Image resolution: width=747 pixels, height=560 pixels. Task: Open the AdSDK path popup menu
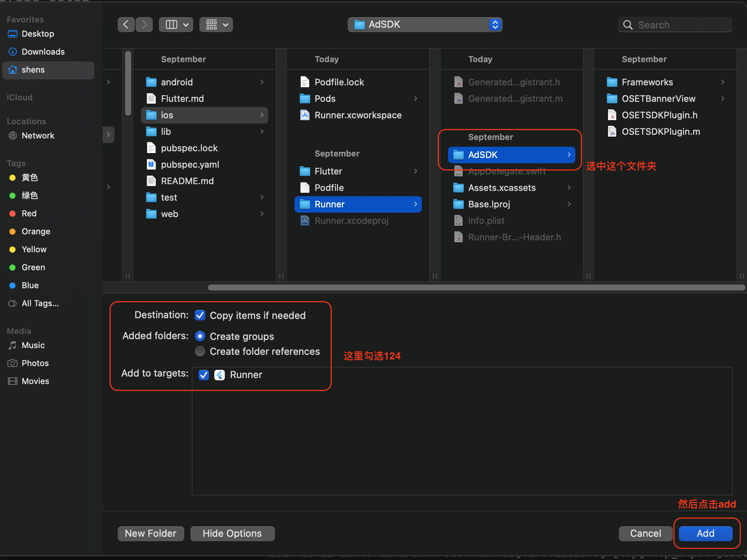[x=425, y=25]
